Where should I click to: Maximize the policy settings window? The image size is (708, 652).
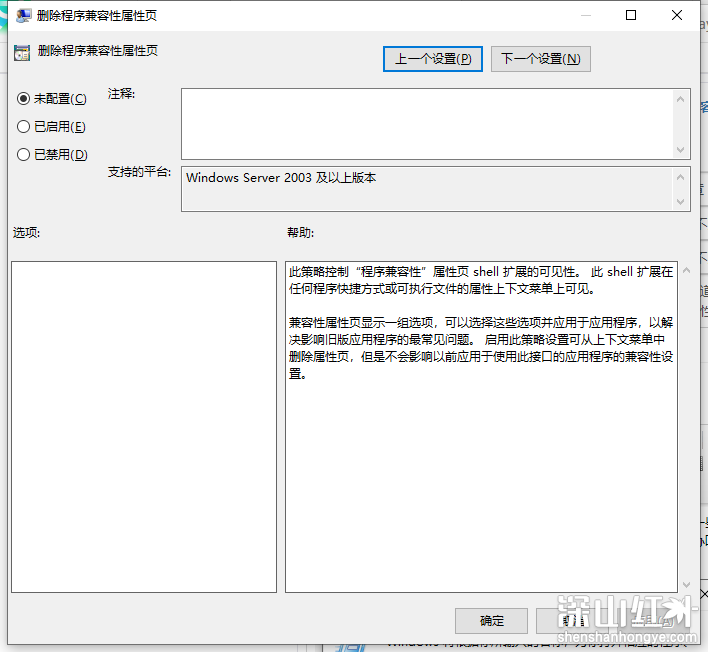coord(631,15)
